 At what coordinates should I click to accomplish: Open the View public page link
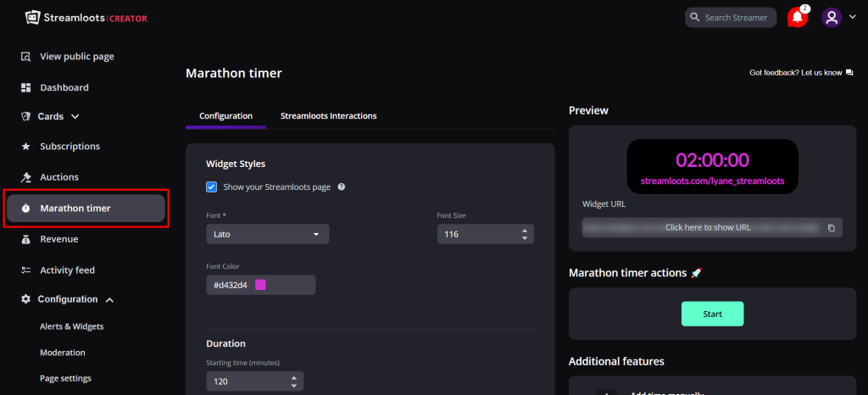coord(77,57)
